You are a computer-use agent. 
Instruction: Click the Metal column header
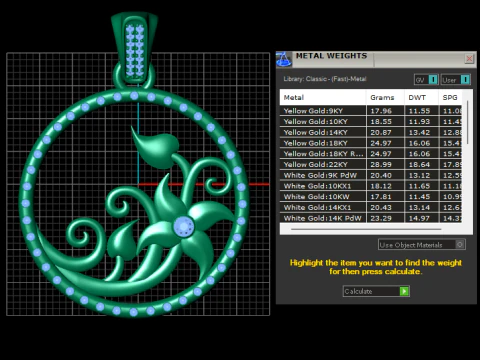(x=323, y=97)
